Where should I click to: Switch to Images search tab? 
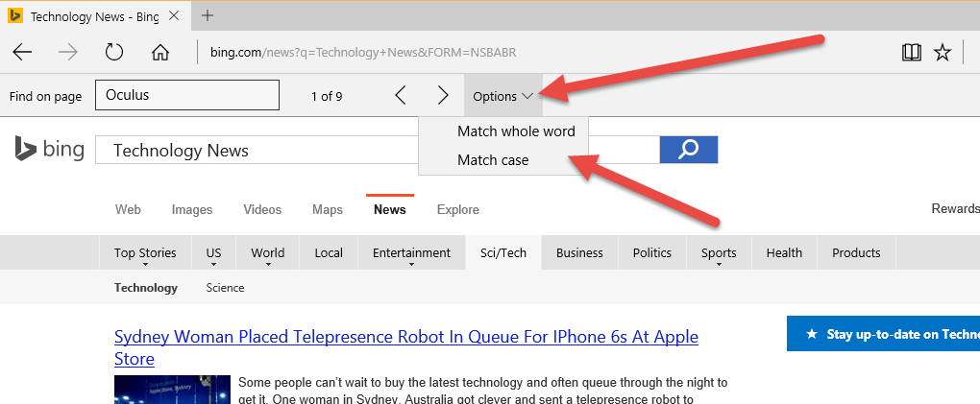click(192, 210)
